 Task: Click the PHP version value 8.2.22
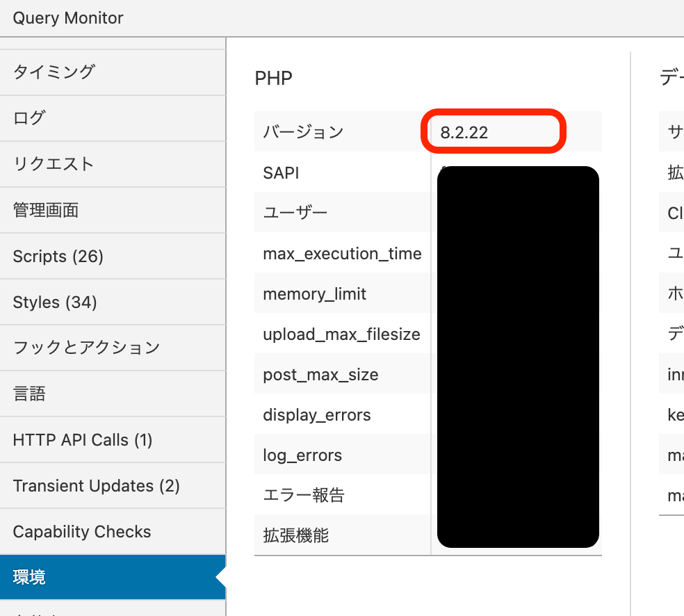tap(464, 132)
